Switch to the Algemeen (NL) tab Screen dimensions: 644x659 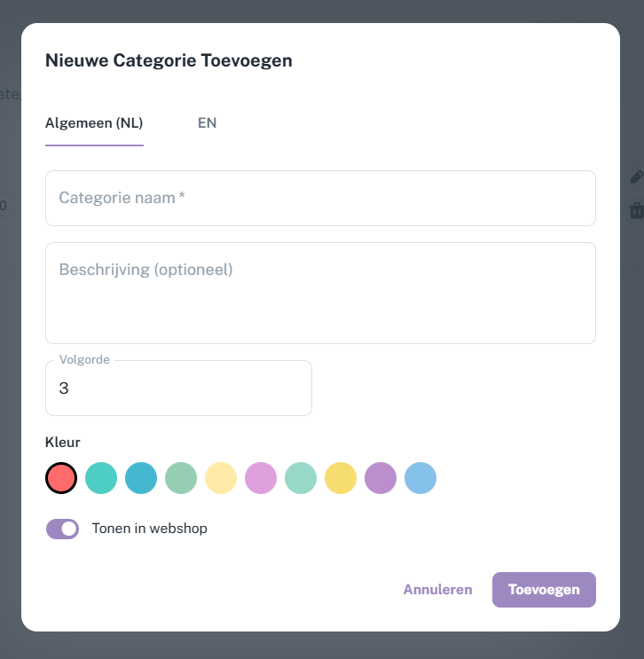tap(94, 123)
